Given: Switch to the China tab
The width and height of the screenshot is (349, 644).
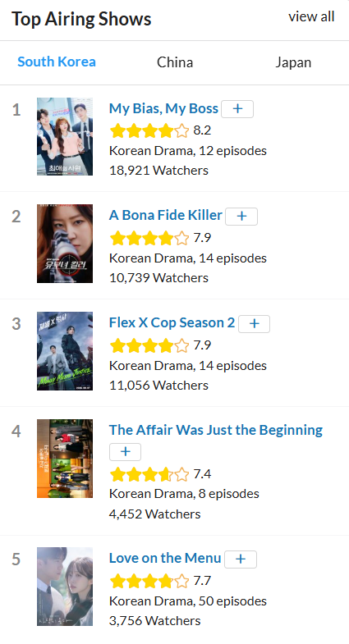Looking at the screenshot, I should click(175, 62).
